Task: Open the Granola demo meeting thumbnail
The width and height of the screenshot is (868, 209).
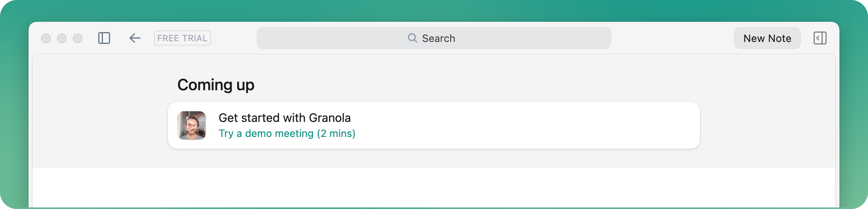Action: point(192,125)
